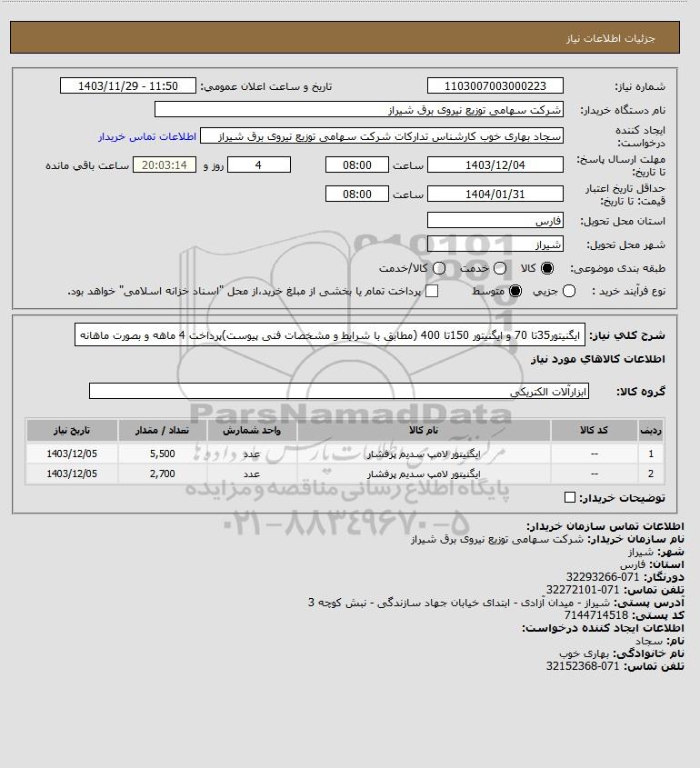This screenshot has width=700, height=768.
Task: Click the postal code 7144714518
Action: pyautogui.click(x=596, y=615)
